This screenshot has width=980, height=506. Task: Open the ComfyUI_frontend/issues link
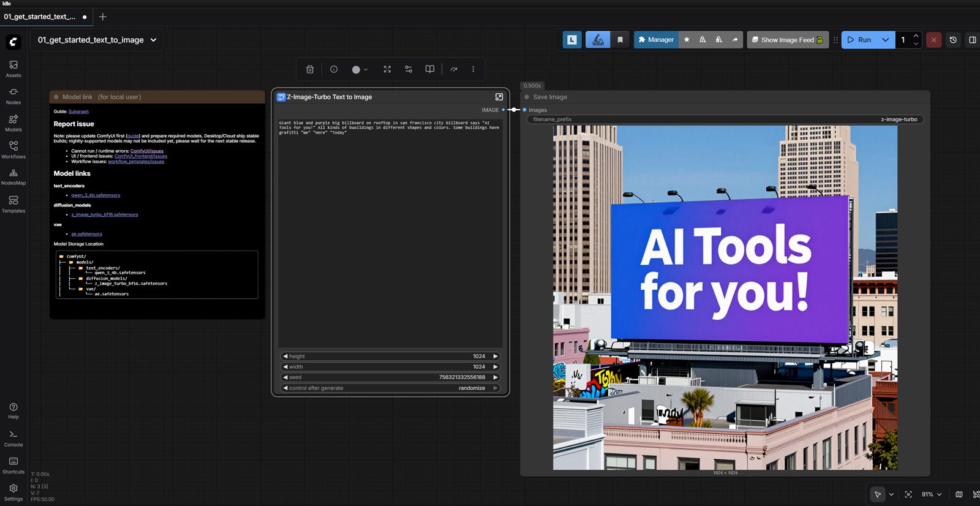141,156
